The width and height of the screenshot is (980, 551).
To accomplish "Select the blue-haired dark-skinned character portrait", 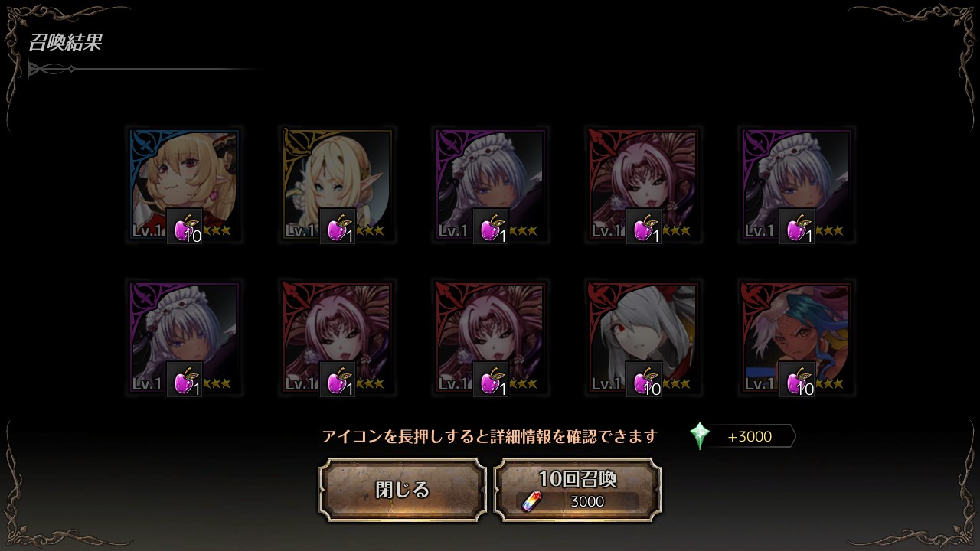I will (x=797, y=338).
